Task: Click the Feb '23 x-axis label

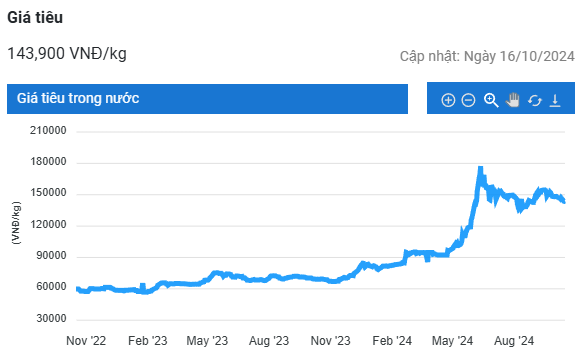Action: [147, 341]
